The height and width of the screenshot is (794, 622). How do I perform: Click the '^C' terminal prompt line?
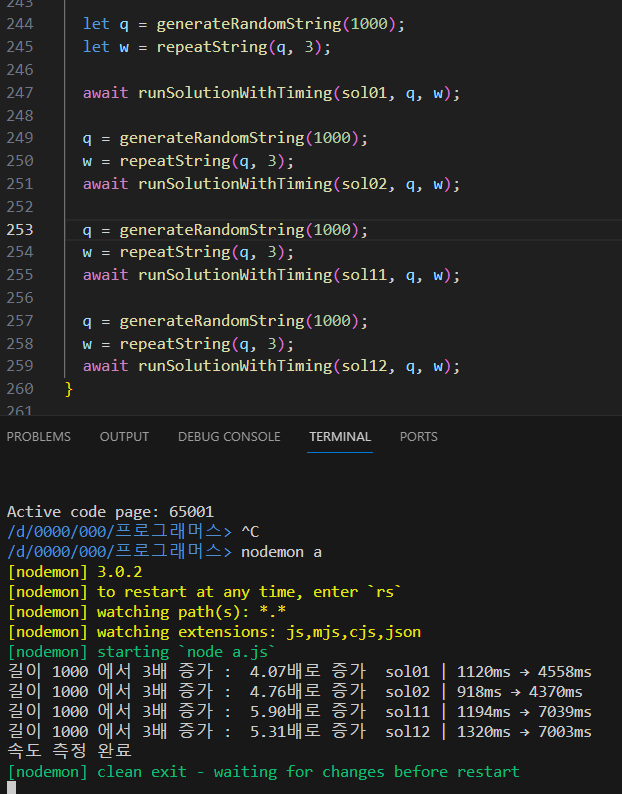133,532
